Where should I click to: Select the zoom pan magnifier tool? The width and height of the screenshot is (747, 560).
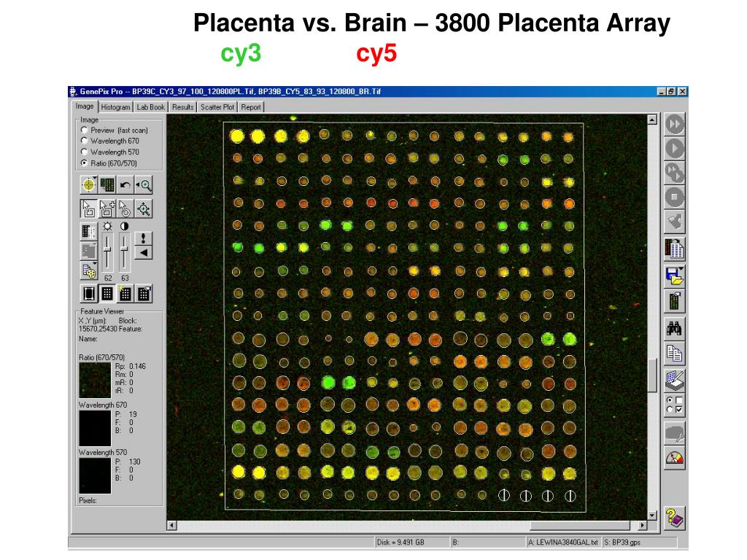tap(144, 209)
